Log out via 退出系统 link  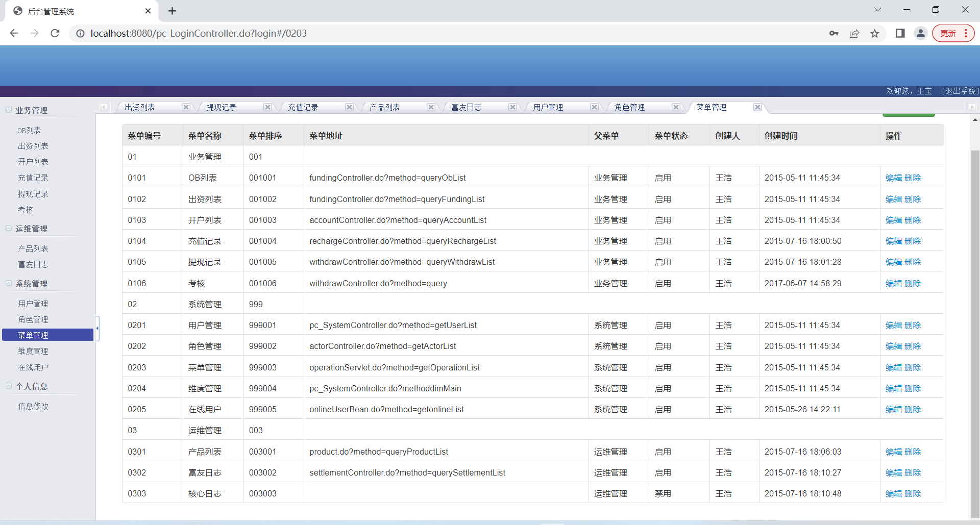coord(960,91)
